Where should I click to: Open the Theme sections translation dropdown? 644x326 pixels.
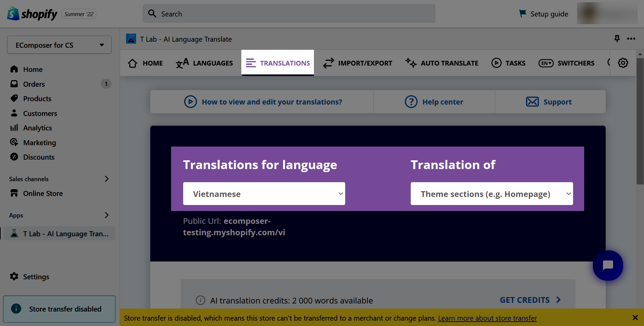[491, 194]
